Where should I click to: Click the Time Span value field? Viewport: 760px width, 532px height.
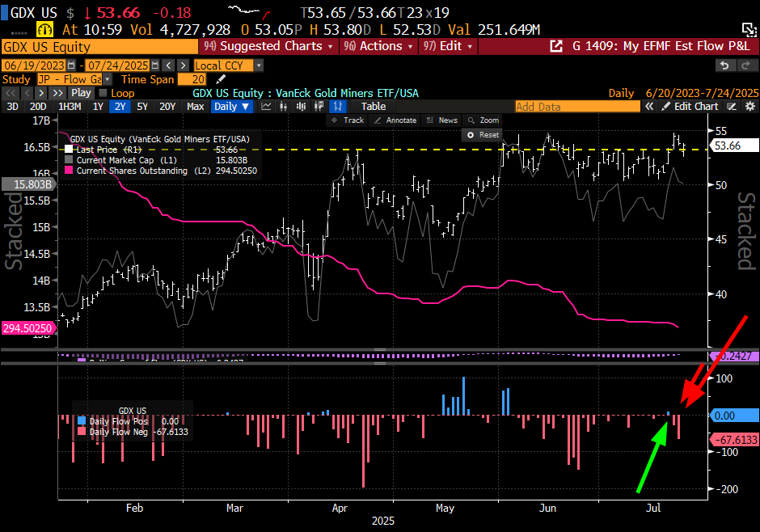click(x=193, y=79)
